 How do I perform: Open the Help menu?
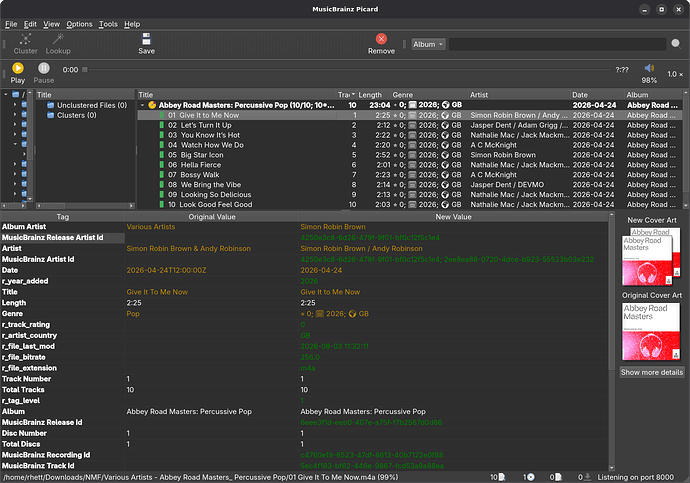pyautogui.click(x=132, y=24)
